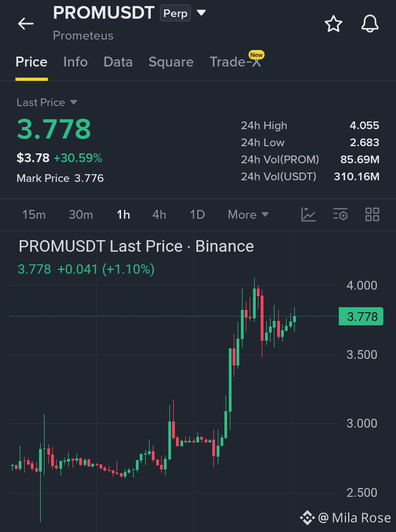Image resolution: width=396 pixels, height=532 pixels.
Task: Open chart settings gear-list icon
Action: (x=340, y=214)
